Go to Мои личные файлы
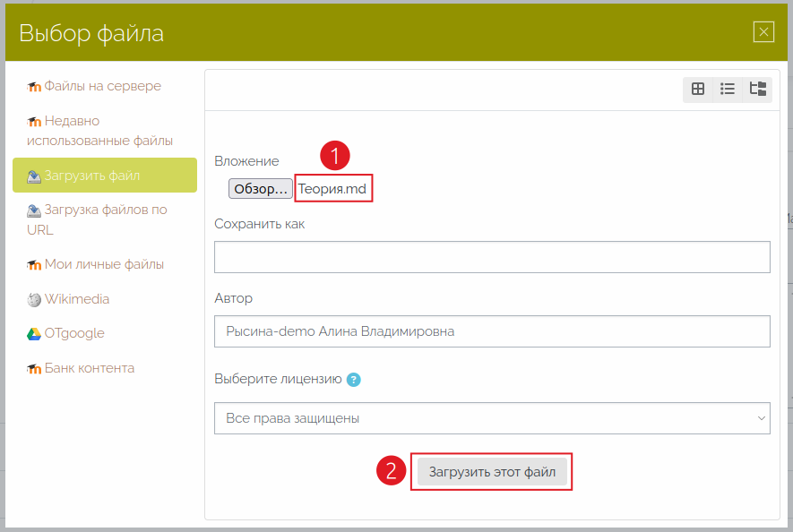793x532 pixels. click(104, 264)
